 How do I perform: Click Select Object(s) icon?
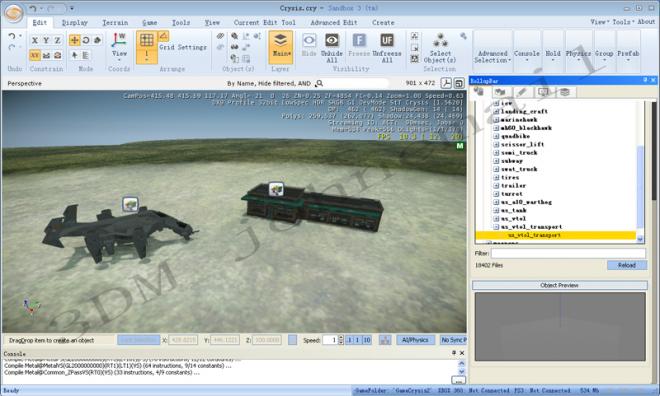point(440,40)
